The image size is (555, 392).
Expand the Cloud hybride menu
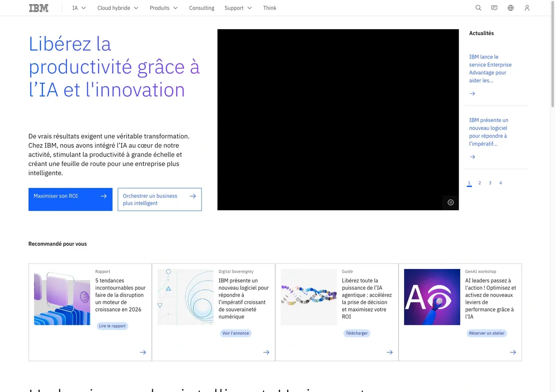pyautogui.click(x=118, y=8)
